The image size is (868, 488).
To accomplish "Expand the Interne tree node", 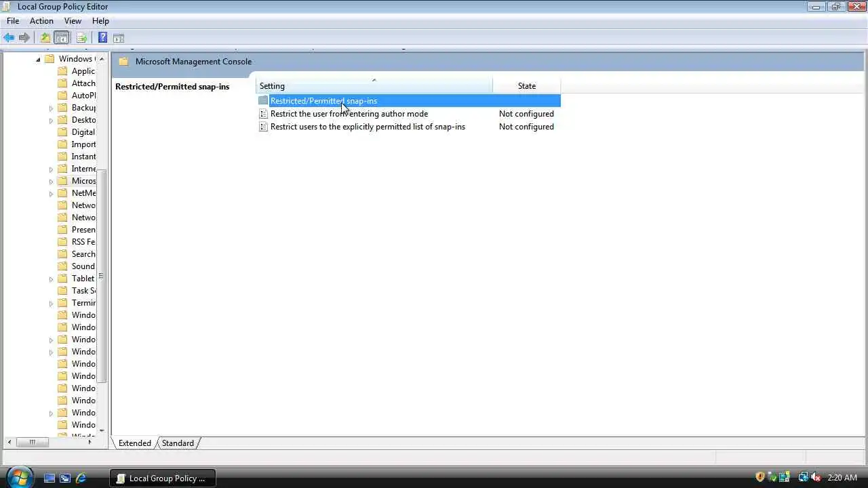I will (51, 169).
